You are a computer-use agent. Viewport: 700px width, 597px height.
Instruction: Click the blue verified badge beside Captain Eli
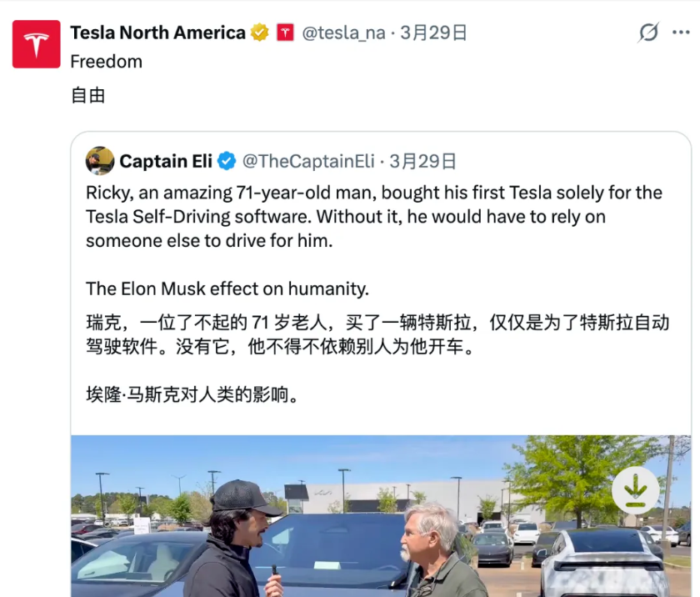pos(227,161)
